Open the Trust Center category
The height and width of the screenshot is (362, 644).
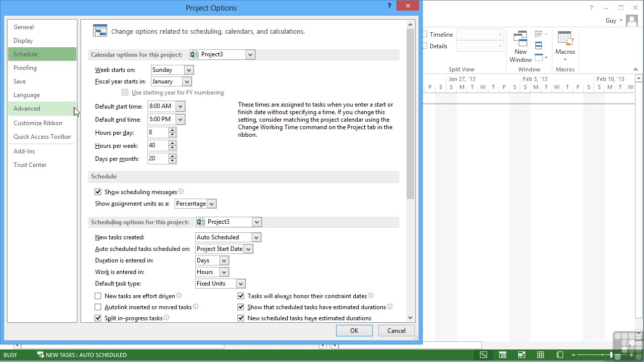(x=42, y=165)
